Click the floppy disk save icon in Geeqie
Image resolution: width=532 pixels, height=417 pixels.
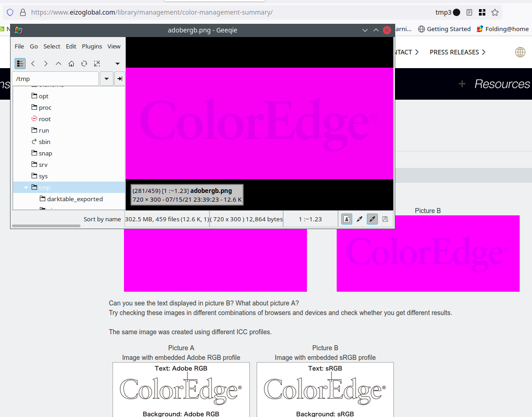385,219
